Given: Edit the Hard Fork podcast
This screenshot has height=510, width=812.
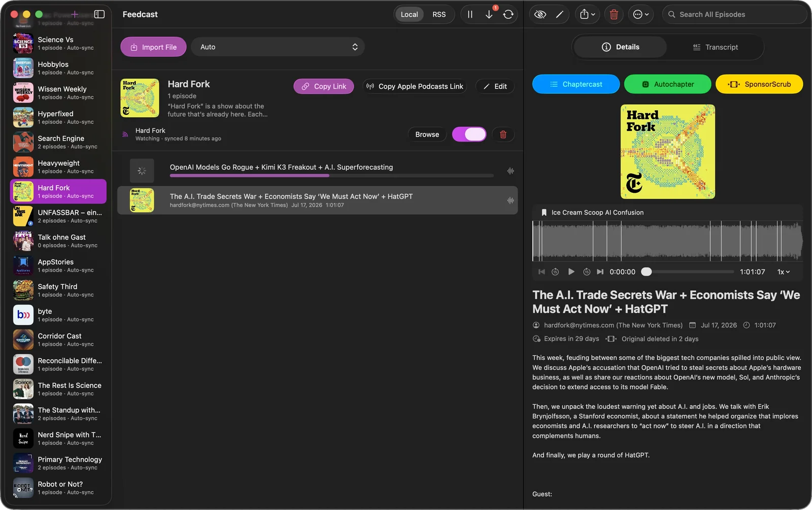Looking at the screenshot, I should click(x=495, y=86).
